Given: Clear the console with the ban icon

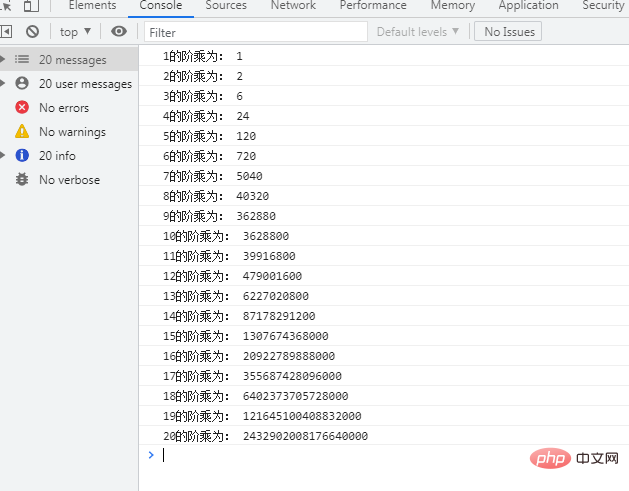Looking at the screenshot, I should [x=32, y=31].
